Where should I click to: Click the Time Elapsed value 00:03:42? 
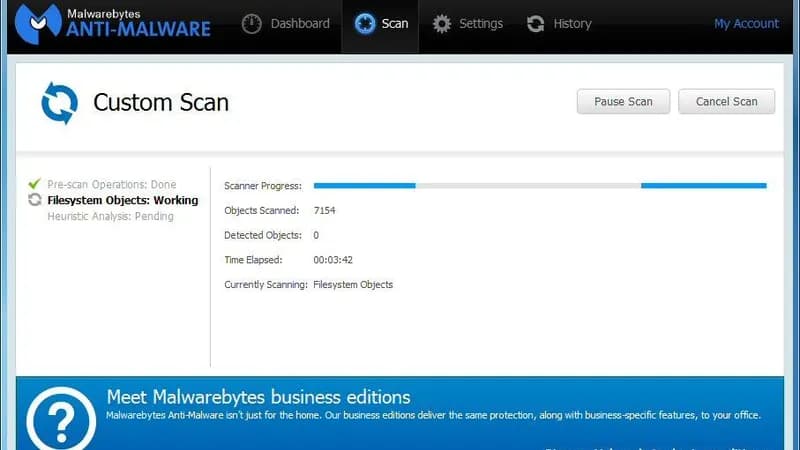point(333,260)
